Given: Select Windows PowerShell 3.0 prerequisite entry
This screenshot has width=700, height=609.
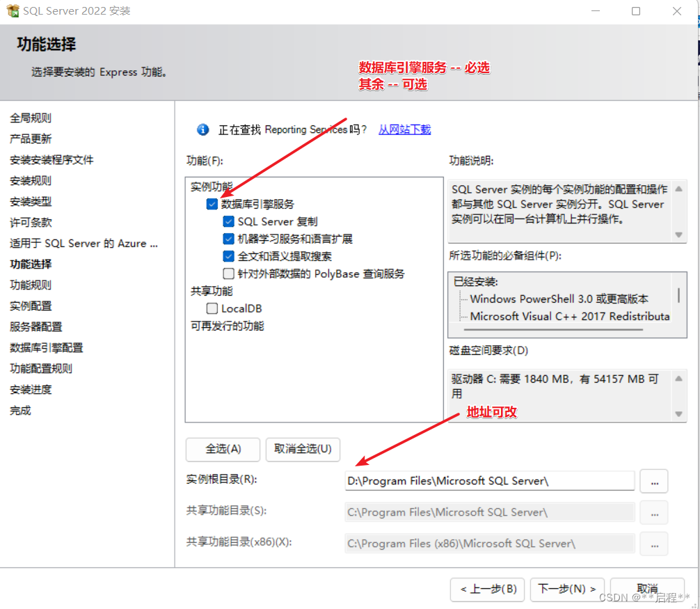Looking at the screenshot, I should tap(559, 299).
